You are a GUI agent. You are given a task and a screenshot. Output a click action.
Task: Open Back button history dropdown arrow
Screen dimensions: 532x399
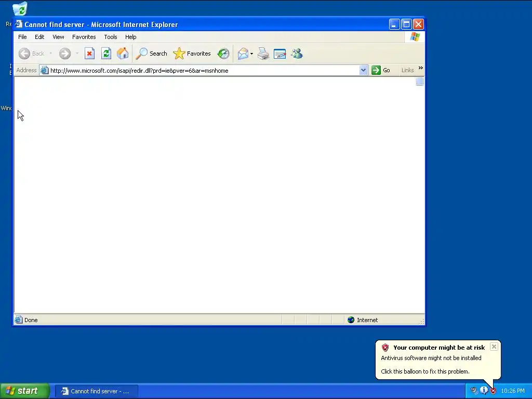pos(50,54)
